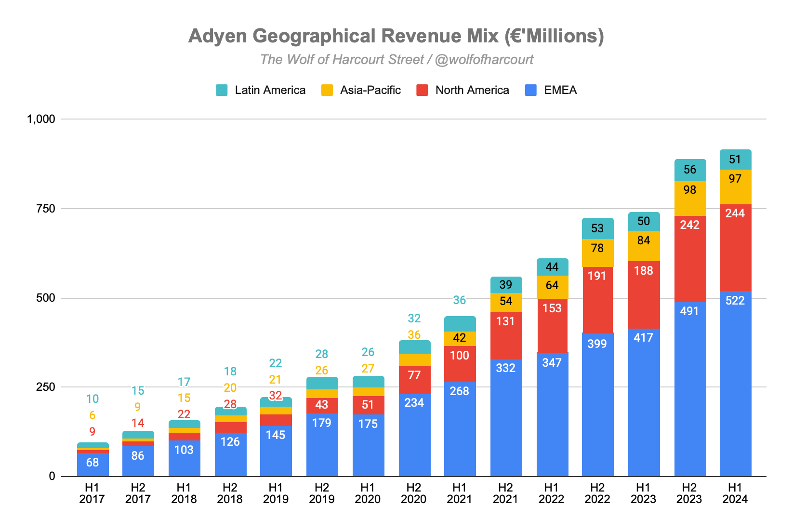Click the Wolf of Harcourt Street subtitle

(x=396, y=59)
